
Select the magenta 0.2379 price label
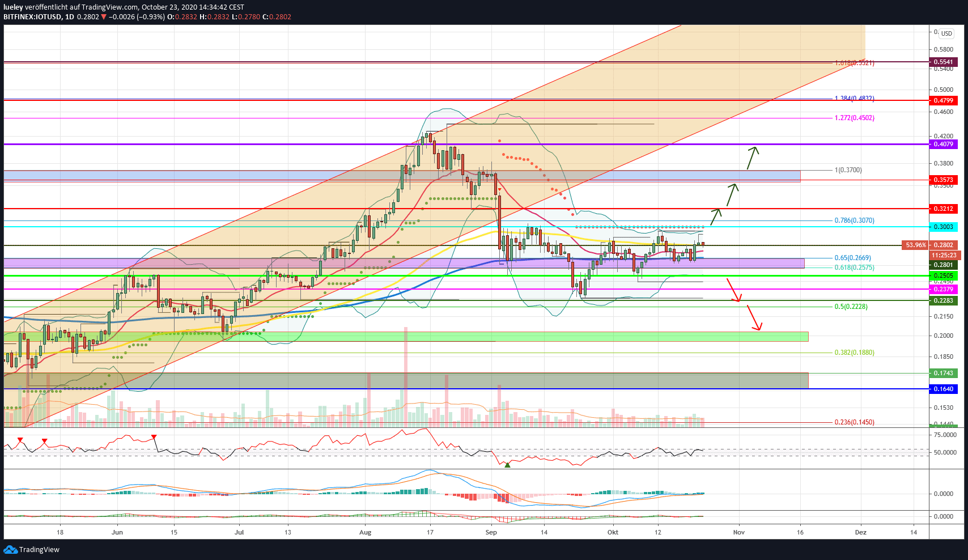click(x=943, y=289)
